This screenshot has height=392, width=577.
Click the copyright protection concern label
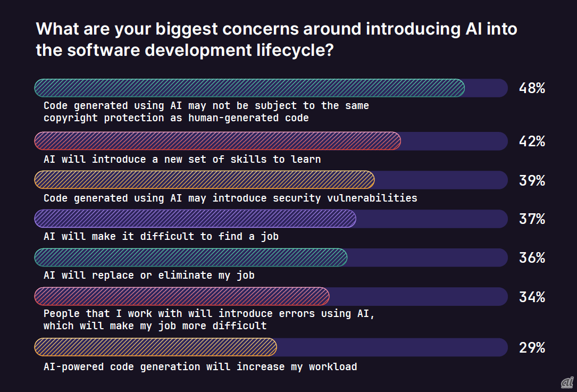click(206, 112)
